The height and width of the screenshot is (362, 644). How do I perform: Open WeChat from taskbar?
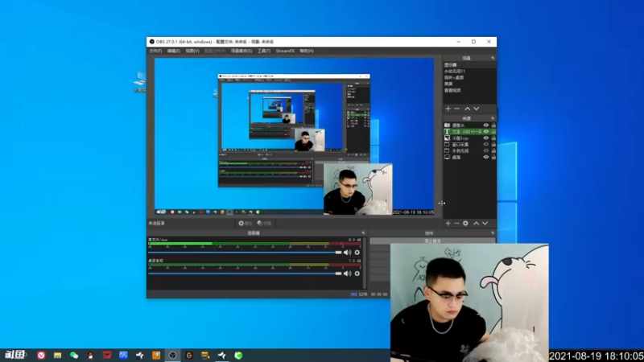click(74, 356)
